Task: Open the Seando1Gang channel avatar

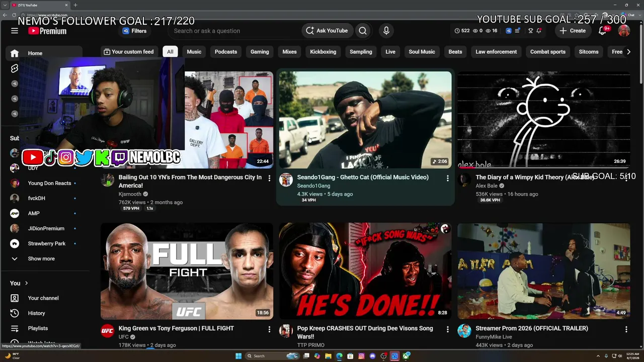Action: (x=286, y=180)
